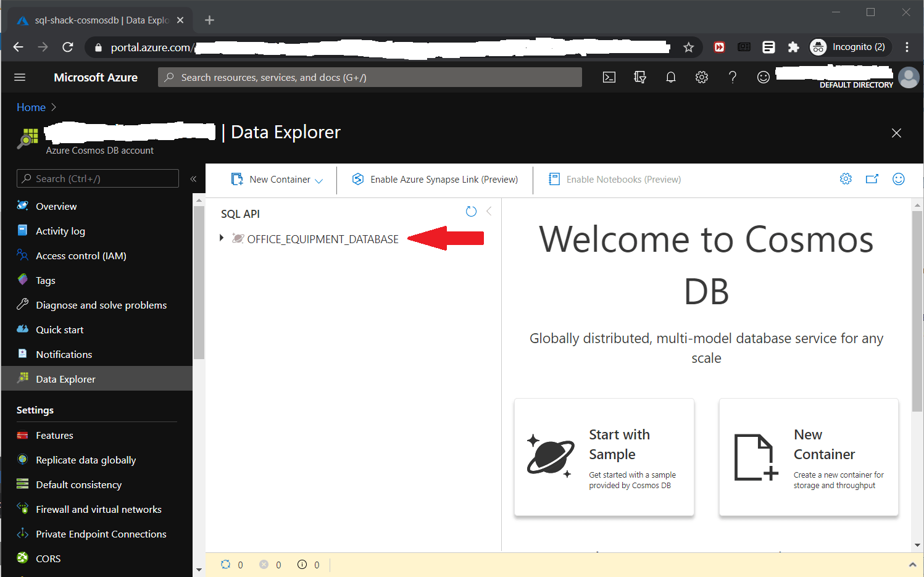Refresh the SQL API database list
Viewport: 924px width, 577px height.
pyautogui.click(x=471, y=211)
